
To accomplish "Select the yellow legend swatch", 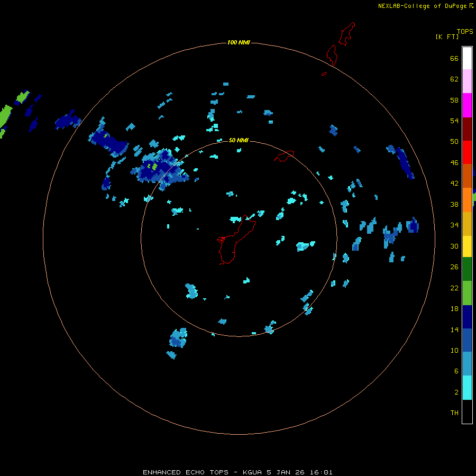I will click(x=467, y=246).
